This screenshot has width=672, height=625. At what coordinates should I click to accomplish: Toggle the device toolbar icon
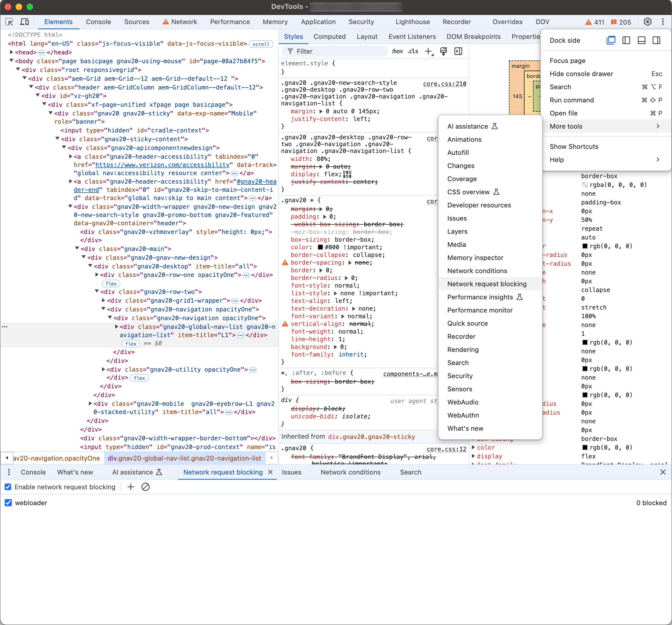point(24,22)
